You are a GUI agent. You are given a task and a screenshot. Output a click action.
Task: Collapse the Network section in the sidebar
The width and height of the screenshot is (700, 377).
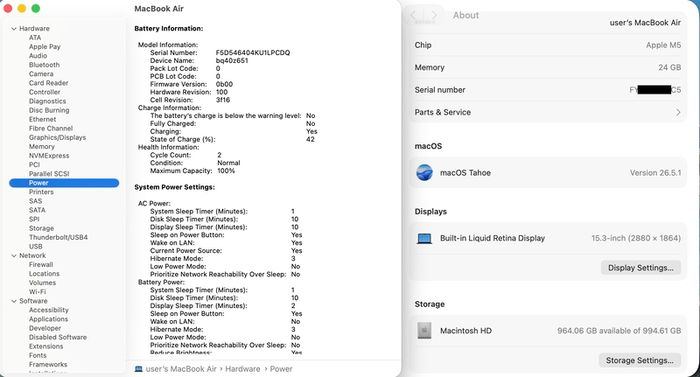point(14,256)
